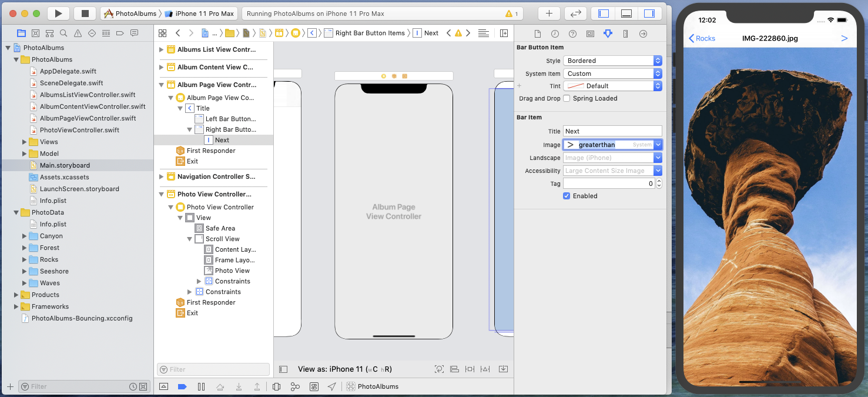
Task: Open the History inspector tab
Action: (555, 34)
